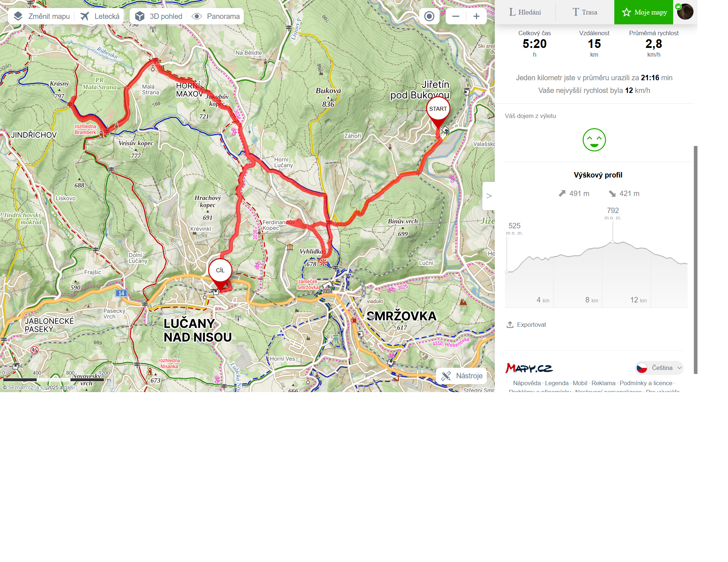Open the Moje mapy tab

(644, 12)
